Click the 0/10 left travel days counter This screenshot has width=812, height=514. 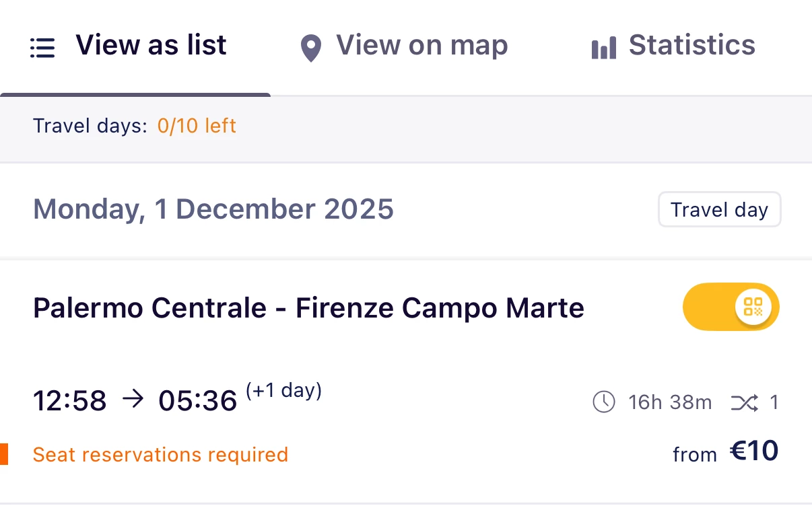point(197,126)
